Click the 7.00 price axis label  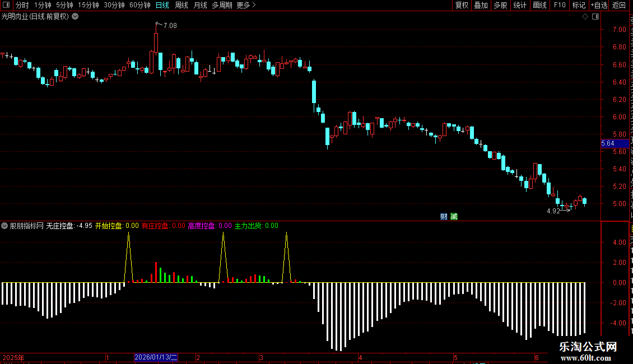(x=620, y=30)
